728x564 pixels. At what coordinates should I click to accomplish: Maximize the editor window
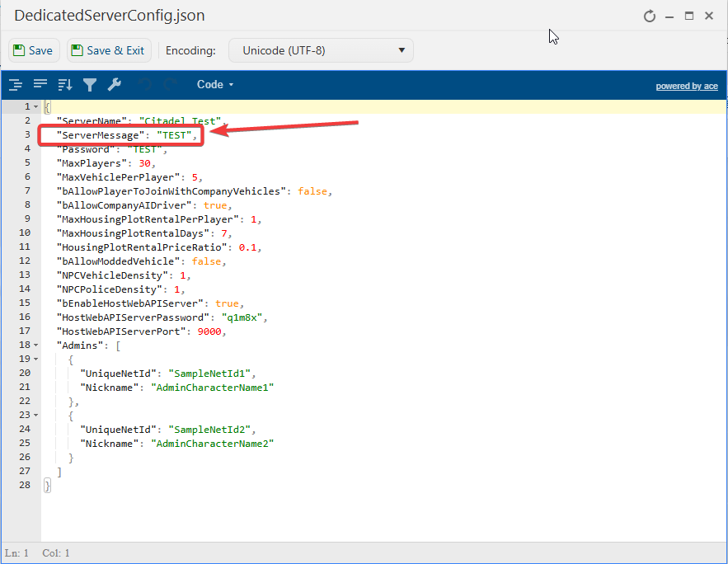(x=689, y=16)
